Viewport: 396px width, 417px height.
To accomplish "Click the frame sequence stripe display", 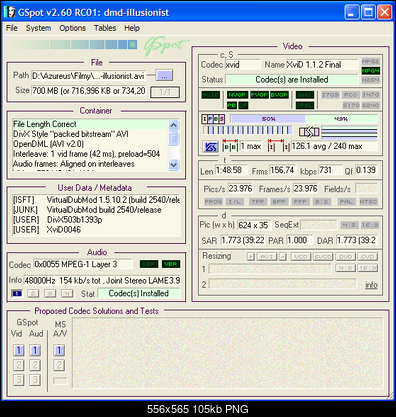I will point(247,130).
